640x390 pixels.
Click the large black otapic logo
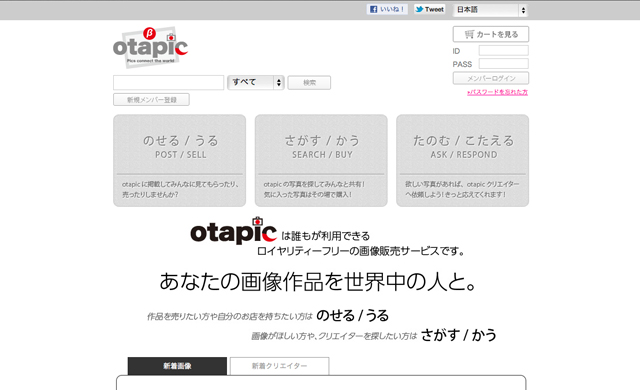pyautogui.click(x=233, y=231)
